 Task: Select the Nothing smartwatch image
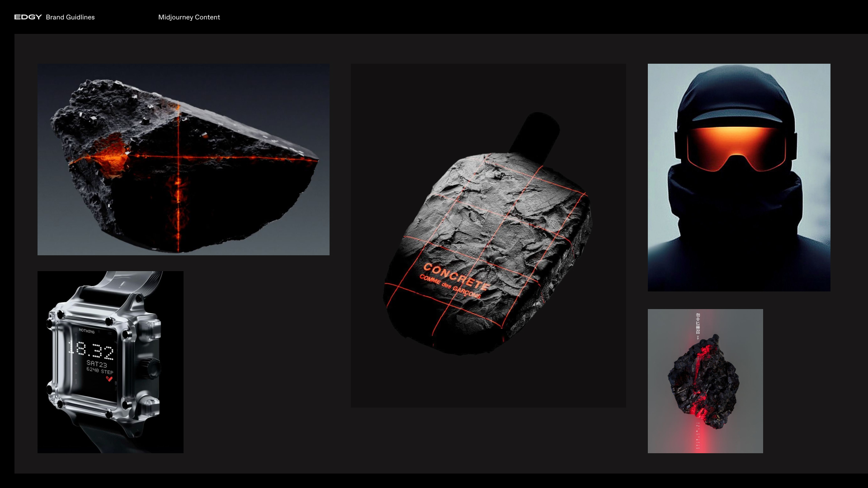(x=110, y=362)
